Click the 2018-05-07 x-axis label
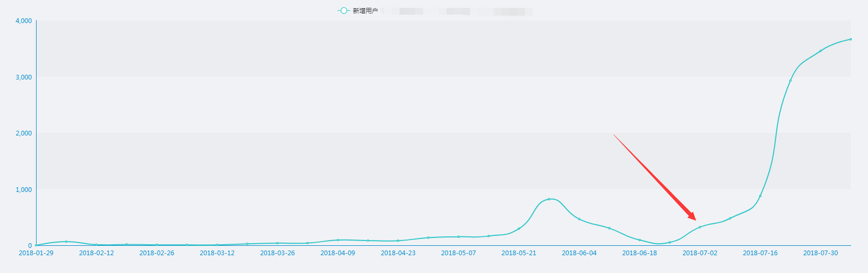The image size is (868, 273). pyautogui.click(x=459, y=253)
